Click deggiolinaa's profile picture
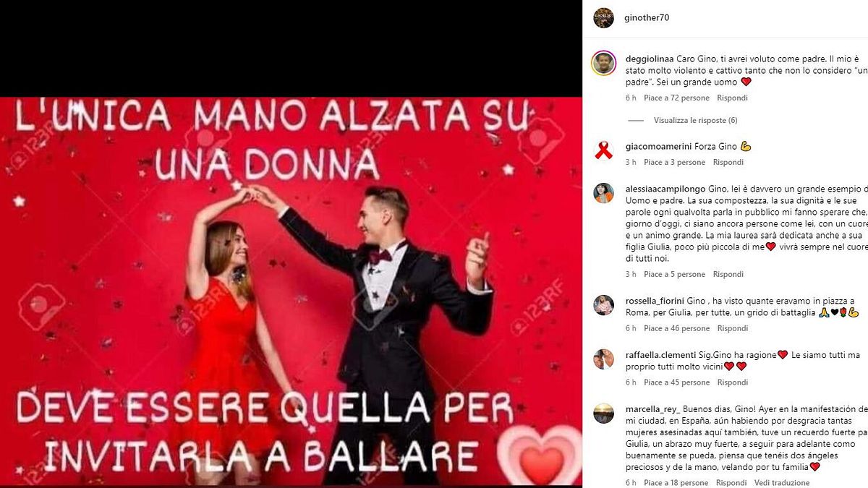This screenshot has width=868, height=488. (x=603, y=63)
